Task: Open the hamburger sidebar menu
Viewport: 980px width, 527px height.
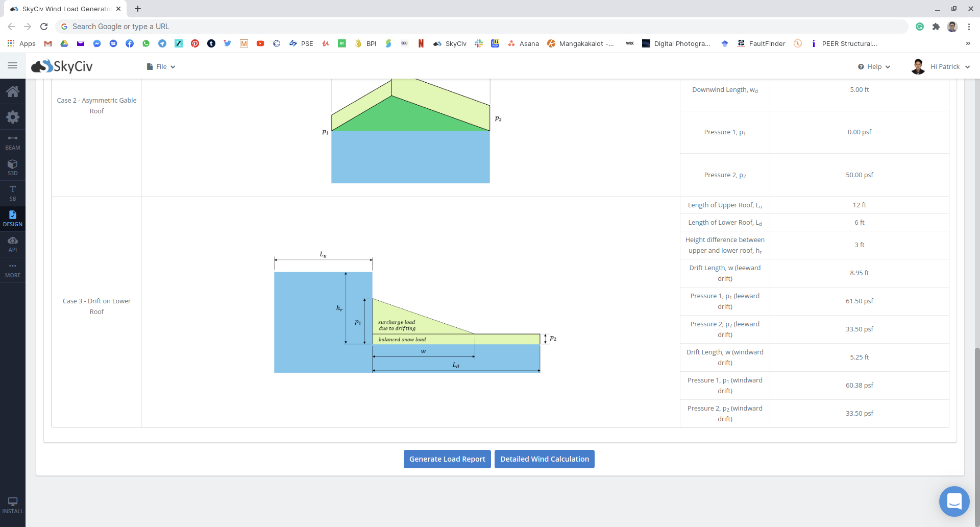Action: 13,66
